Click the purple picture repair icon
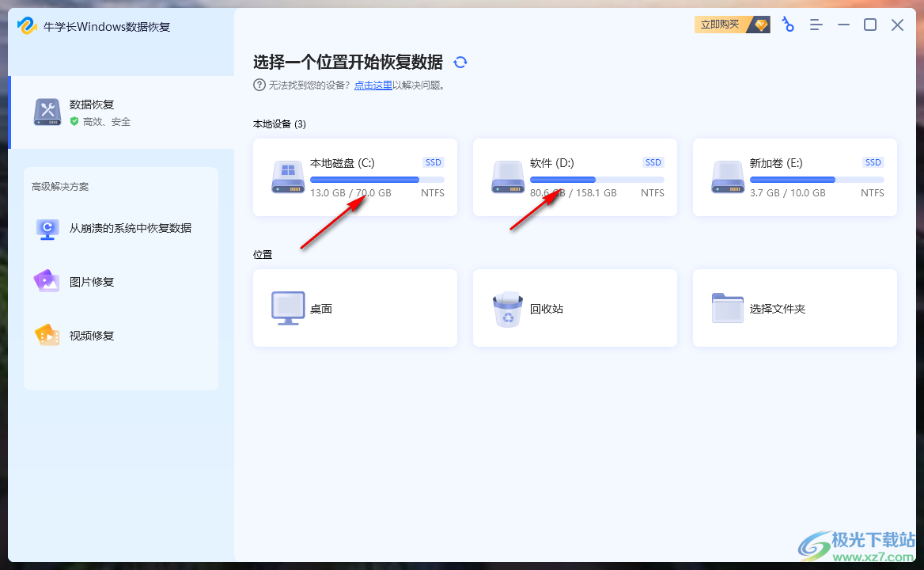This screenshot has height=570, width=924. pos(47,281)
